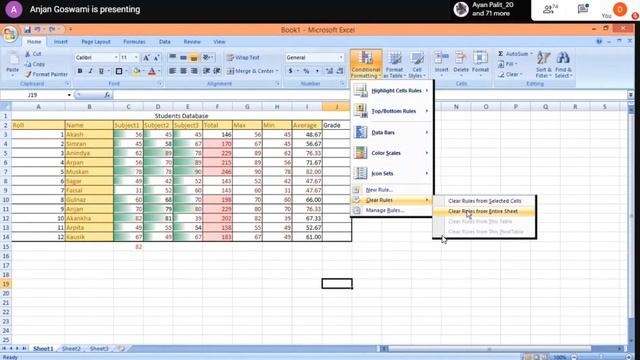This screenshot has height=360, width=640.
Task: Cut the selection
Action: pyautogui.click(x=33, y=54)
